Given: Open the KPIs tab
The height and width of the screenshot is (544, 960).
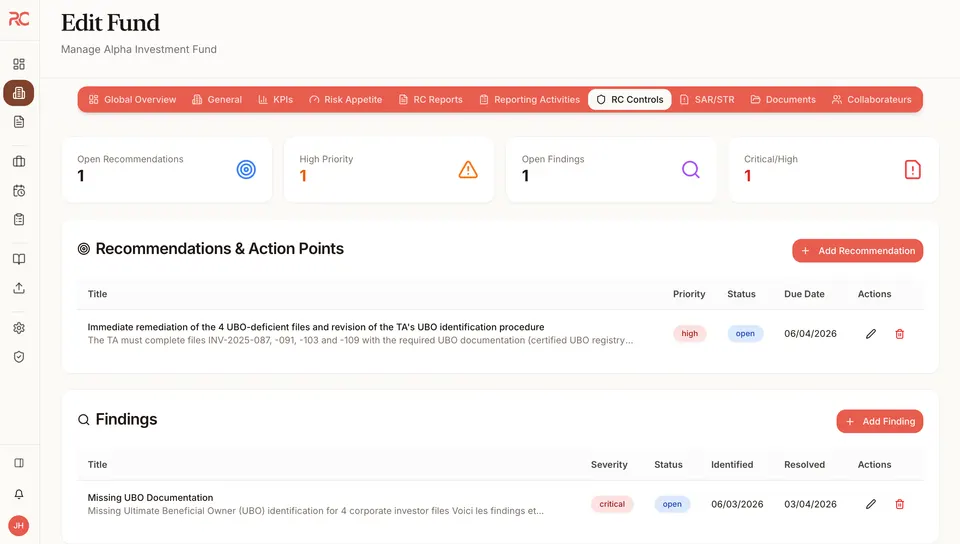Looking at the screenshot, I should pyautogui.click(x=276, y=100).
